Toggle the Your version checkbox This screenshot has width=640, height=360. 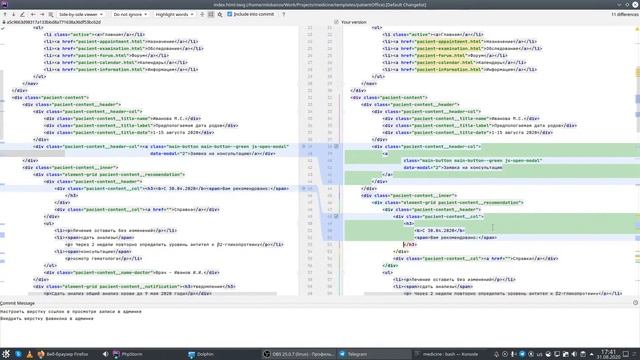pyautogui.click(x=336, y=22)
